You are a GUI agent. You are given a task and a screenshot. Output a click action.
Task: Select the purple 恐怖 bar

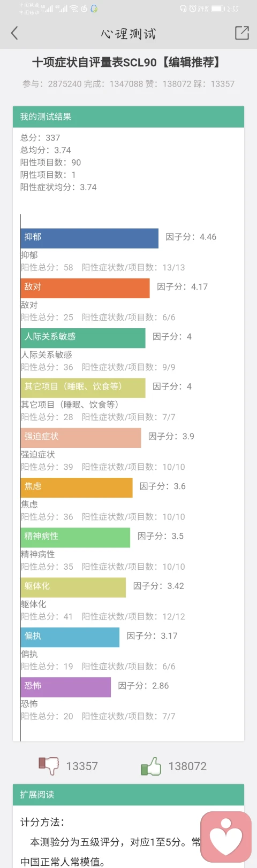pos(66,687)
